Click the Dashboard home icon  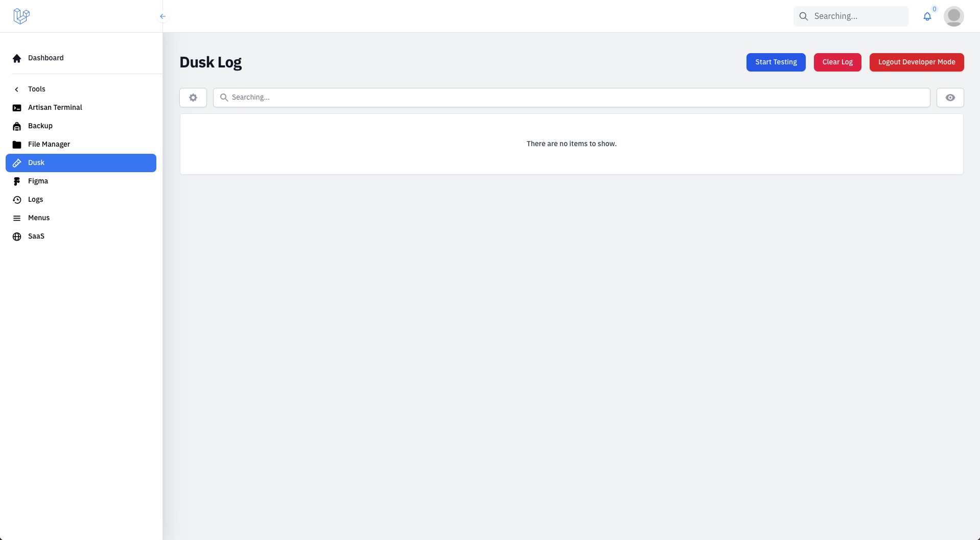pyautogui.click(x=17, y=58)
